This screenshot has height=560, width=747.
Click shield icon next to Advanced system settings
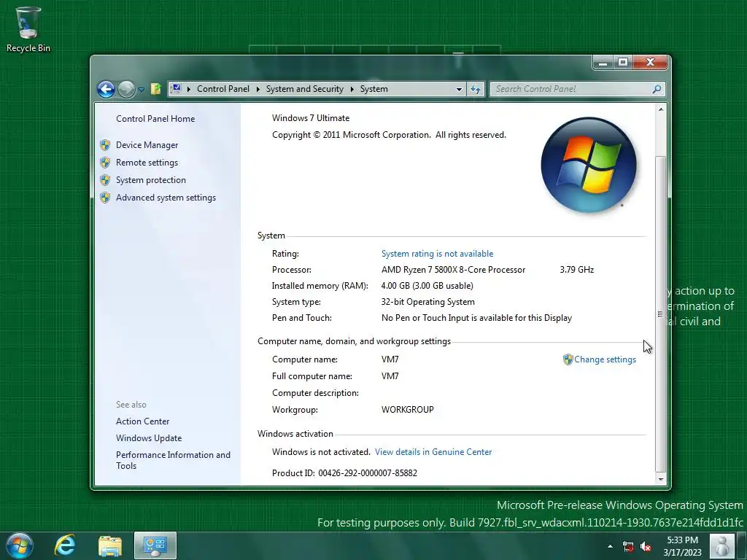tap(105, 198)
